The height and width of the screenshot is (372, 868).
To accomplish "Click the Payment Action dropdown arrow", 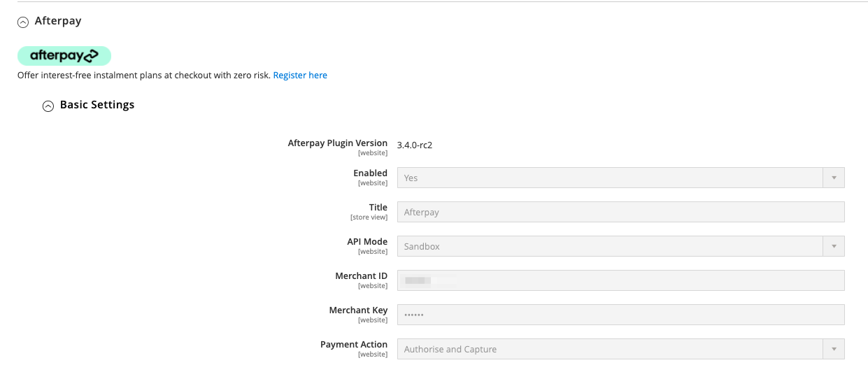I will pyautogui.click(x=834, y=349).
